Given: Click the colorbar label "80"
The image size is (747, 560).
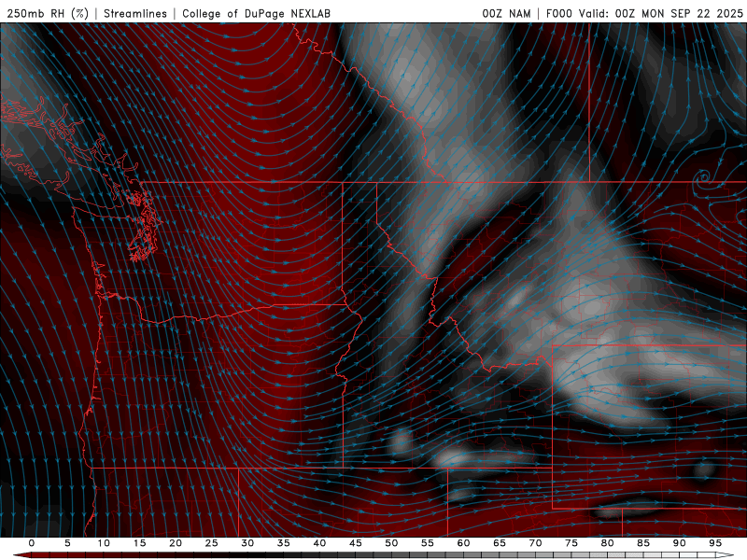Looking at the screenshot, I should coord(608,543).
